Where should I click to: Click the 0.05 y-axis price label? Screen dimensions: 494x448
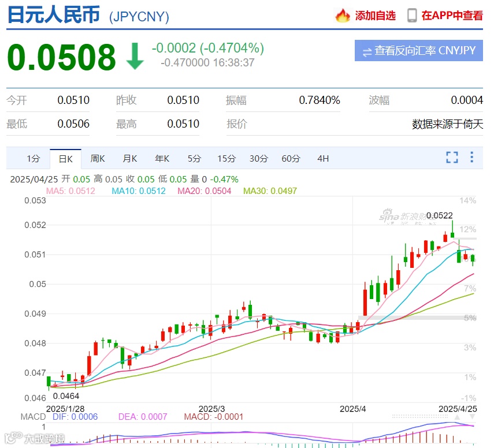click(x=38, y=284)
